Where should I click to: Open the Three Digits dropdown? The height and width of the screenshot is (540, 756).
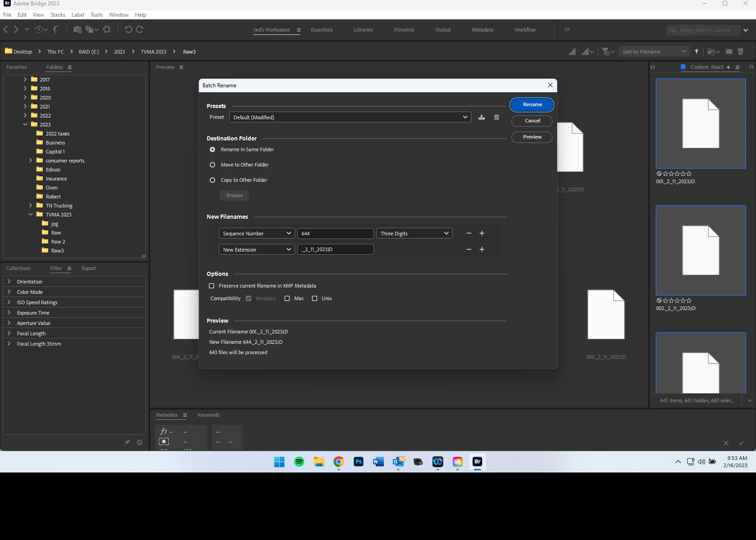[414, 234]
